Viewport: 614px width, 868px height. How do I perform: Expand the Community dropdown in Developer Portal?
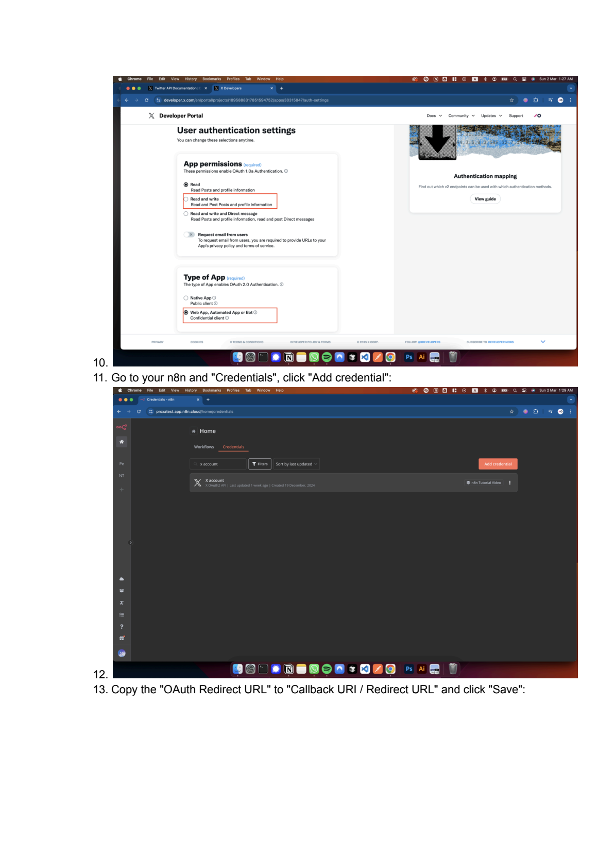pyautogui.click(x=462, y=115)
